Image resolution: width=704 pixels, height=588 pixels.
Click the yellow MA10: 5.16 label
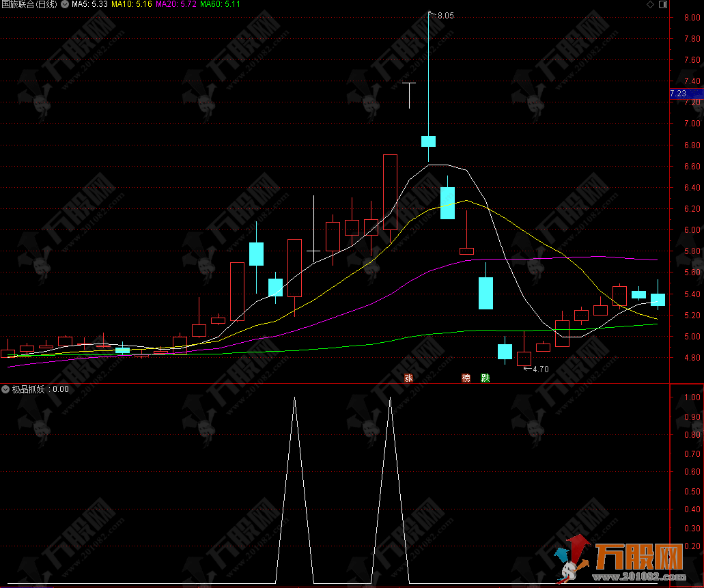click(x=132, y=5)
